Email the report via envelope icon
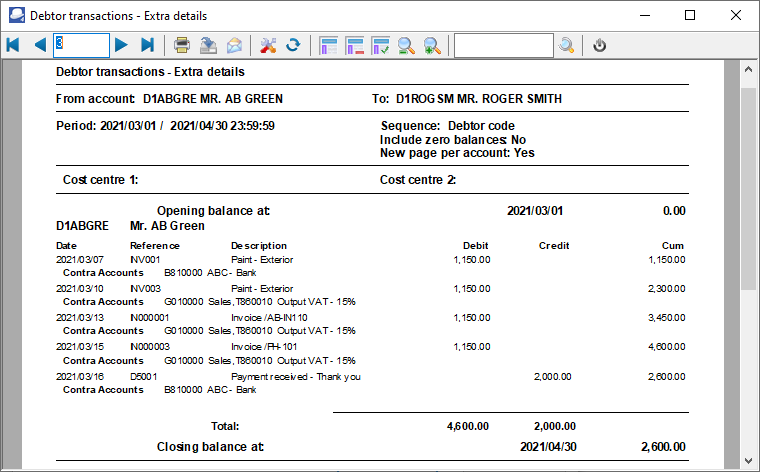The width and height of the screenshot is (760, 472). click(x=234, y=45)
